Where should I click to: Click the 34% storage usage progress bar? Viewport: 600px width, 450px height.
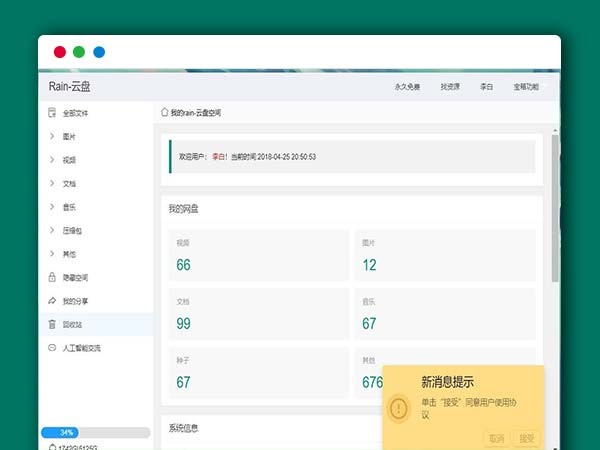coord(94,432)
